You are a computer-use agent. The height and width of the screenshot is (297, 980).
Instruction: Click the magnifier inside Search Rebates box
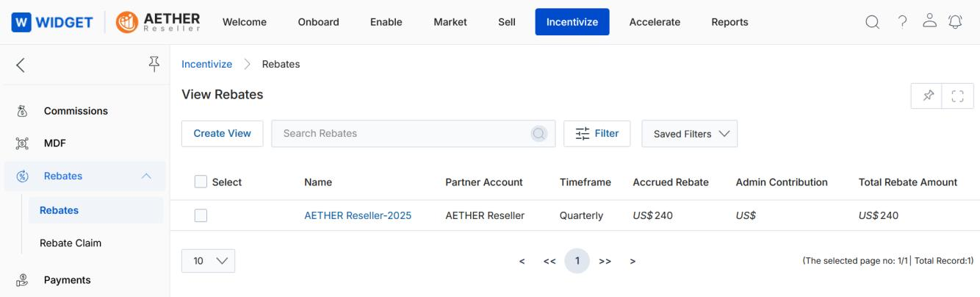click(x=539, y=134)
